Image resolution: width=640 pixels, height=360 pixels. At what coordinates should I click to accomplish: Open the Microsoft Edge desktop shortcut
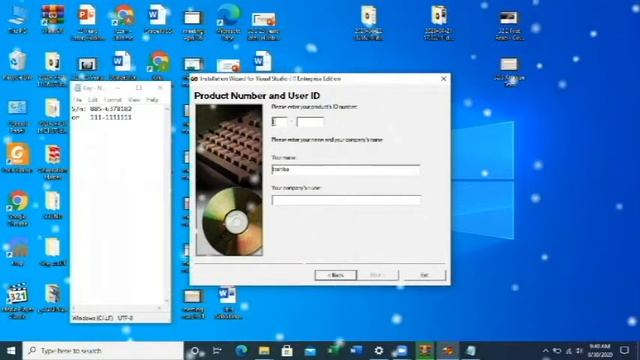229,22
